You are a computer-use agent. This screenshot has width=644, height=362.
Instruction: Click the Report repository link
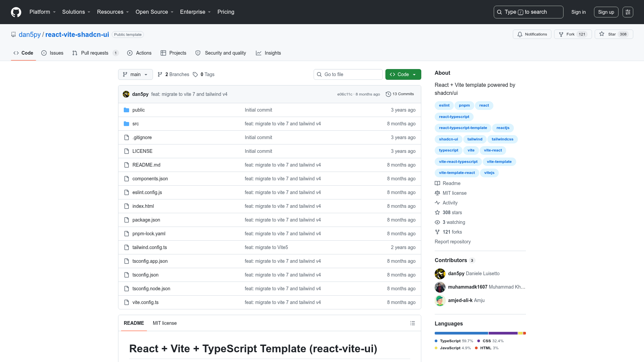(x=452, y=242)
